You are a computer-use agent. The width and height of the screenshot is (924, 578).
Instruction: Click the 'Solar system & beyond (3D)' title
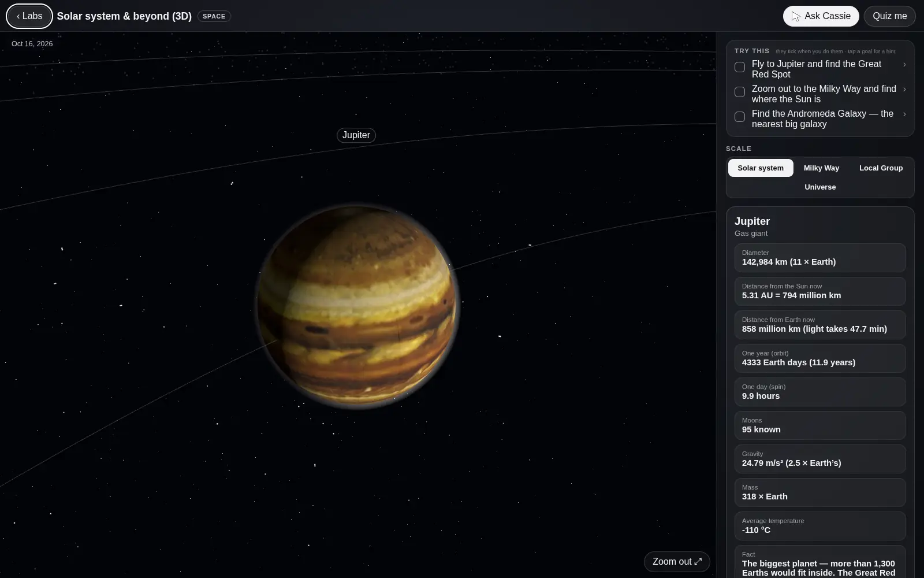click(124, 16)
